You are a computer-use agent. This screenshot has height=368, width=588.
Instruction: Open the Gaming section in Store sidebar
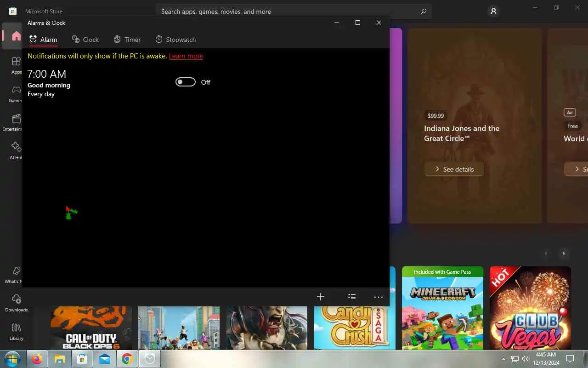(16, 93)
